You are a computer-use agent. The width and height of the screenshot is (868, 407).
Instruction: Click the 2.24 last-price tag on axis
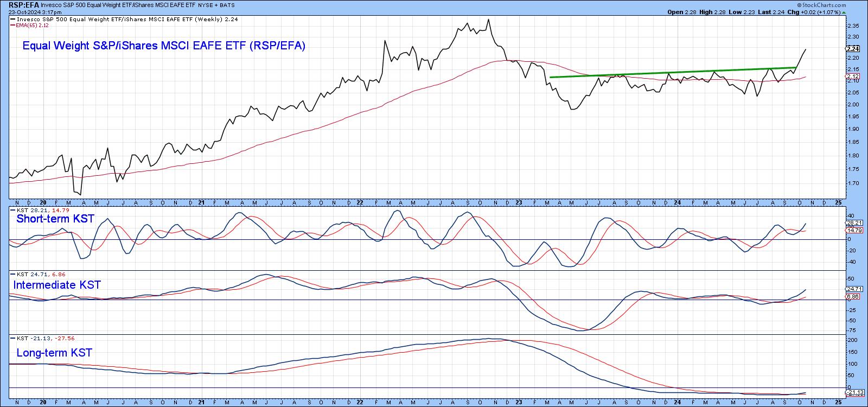(852, 48)
